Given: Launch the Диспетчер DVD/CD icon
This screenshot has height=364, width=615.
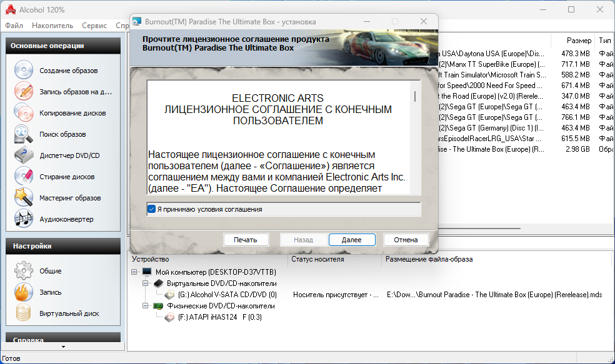Looking at the screenshot, I should click(x=24, y=155).
